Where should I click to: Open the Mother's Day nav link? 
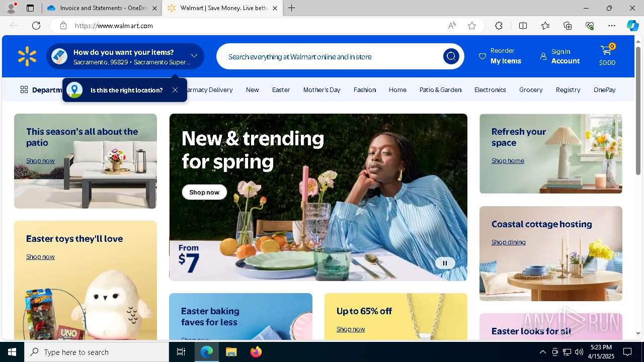pos(322,89)
